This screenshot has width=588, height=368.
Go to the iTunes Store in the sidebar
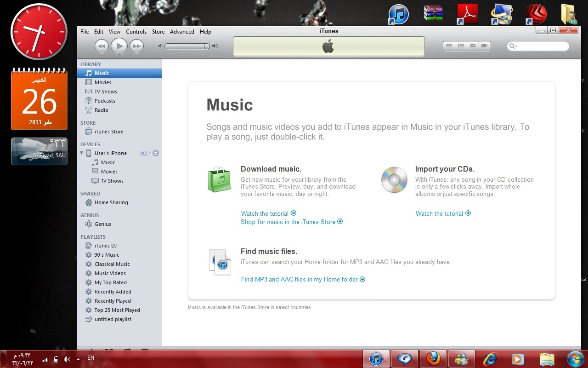pyautogui.click(x=119, y=132)
